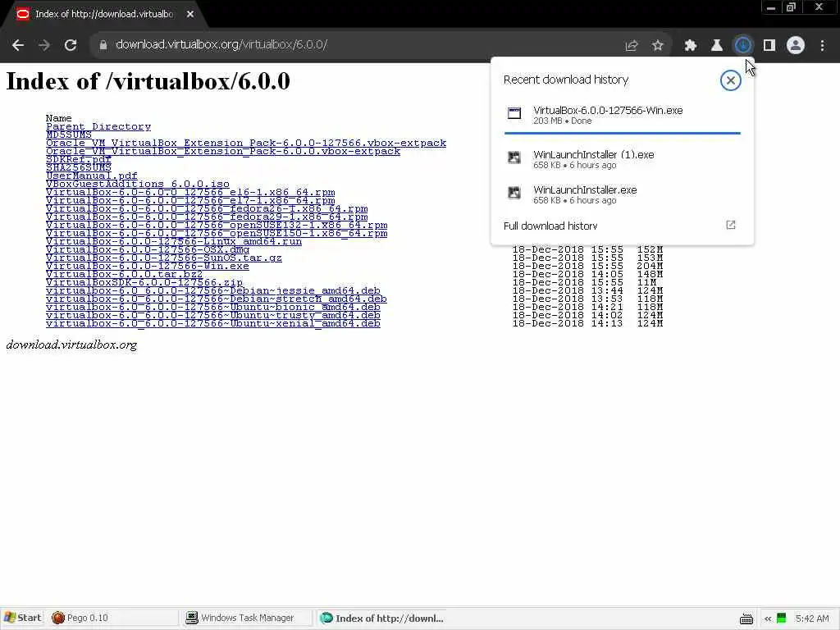Go back using the browser back arrow

(18, 45)
